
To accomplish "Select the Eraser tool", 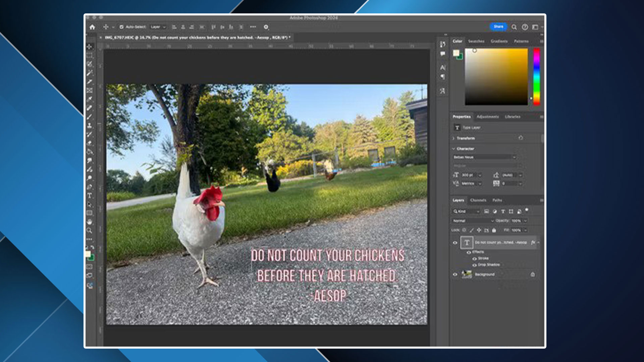I will (89, 143).
